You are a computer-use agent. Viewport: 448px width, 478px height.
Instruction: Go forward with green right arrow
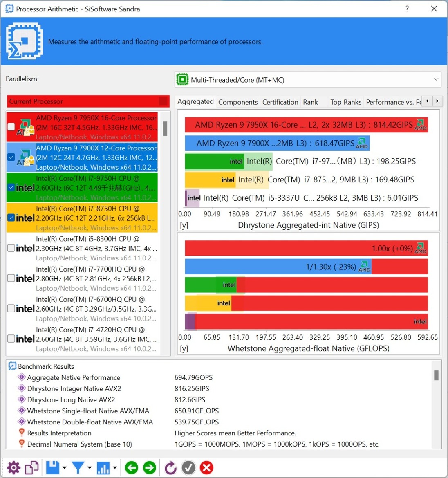click(x=150, y=468)
